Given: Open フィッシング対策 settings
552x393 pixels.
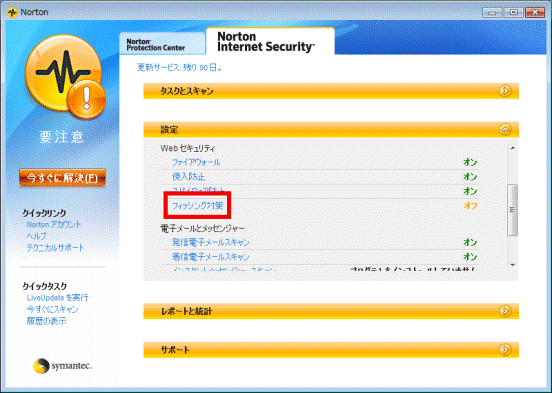Looking at the screenshot, I should pyautogui.click(x=197, y=205).
